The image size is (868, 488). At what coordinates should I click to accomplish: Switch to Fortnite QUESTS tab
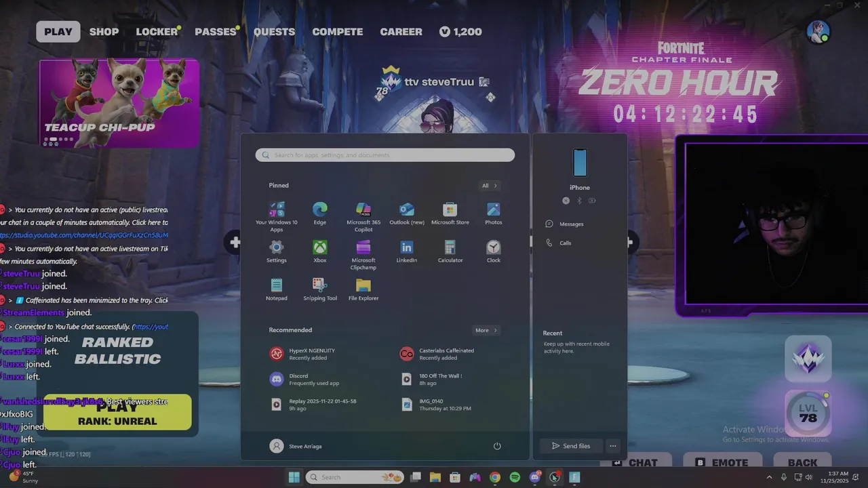tap(274, 32)
